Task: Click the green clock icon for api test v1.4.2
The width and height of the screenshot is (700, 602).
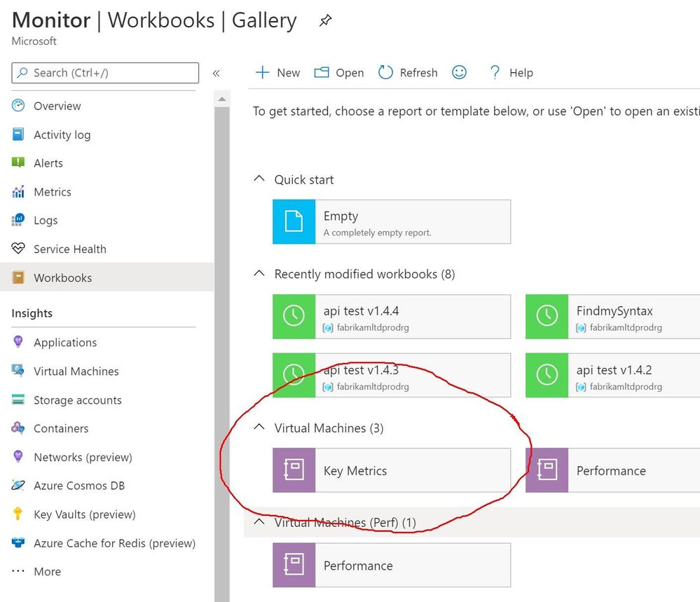Action: click(x=547, y=375)
